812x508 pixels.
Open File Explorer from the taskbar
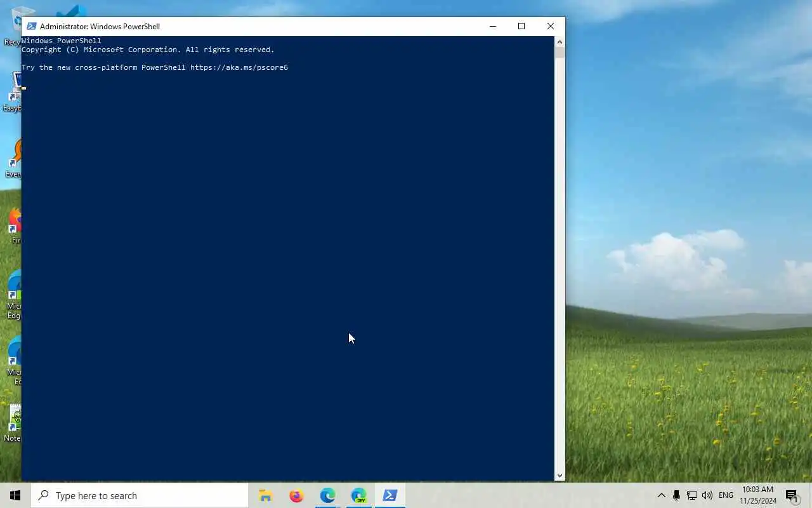coord(265,495)
